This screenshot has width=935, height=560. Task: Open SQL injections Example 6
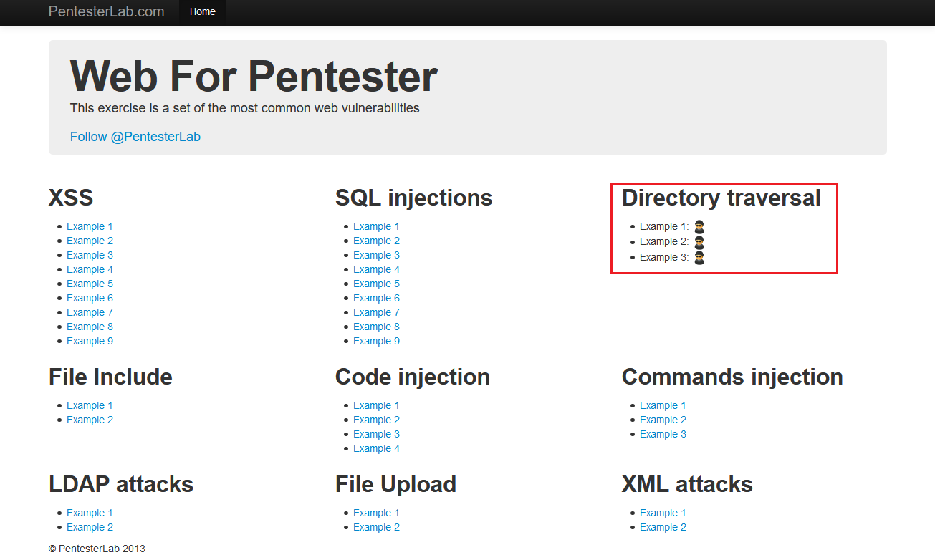click(376, 298)
